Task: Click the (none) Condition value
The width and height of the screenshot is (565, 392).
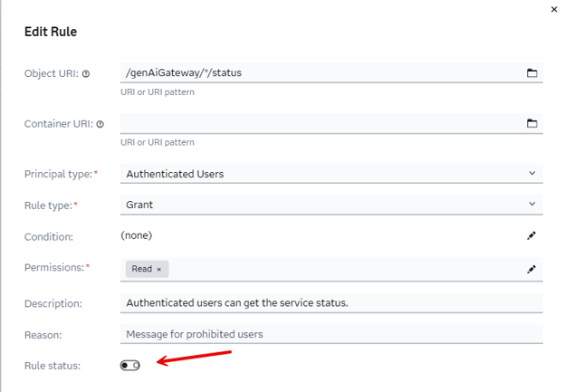Action: (136, 235)
